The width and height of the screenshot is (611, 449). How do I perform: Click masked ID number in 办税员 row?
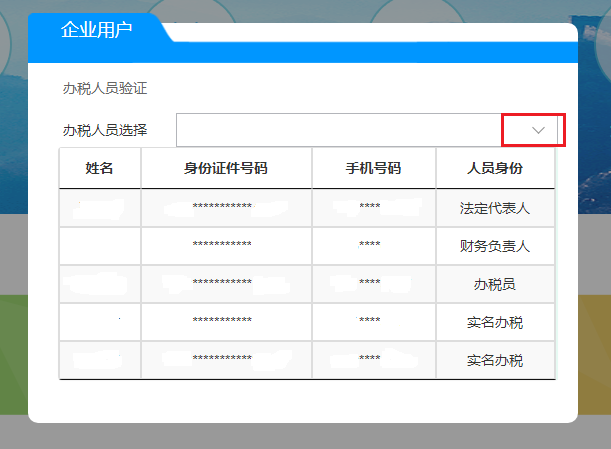point(222,284)
